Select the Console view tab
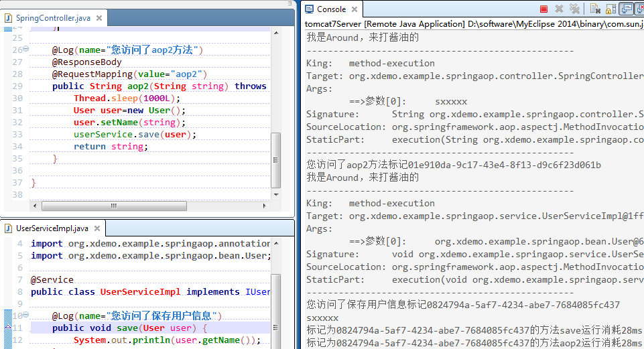The width and height of the screenshot is (644, 349). click(x=332, y=9)
